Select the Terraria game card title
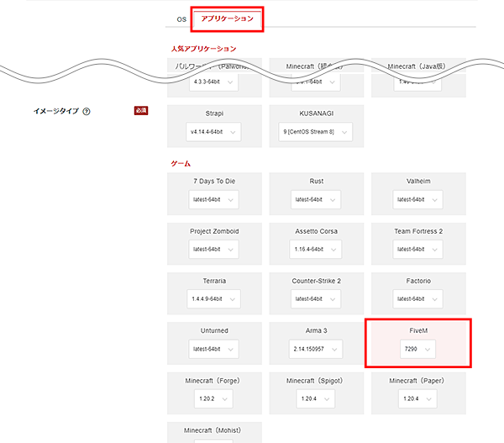 pyautogui.click(x=214, y=281)
